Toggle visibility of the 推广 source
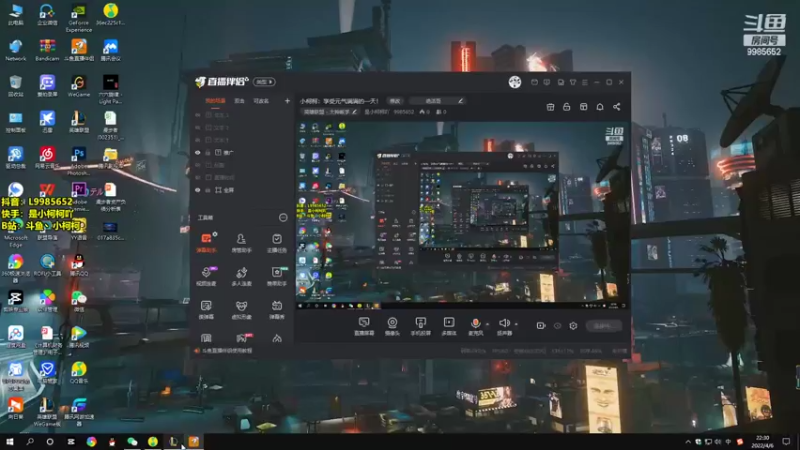 (x=197, y=153)
